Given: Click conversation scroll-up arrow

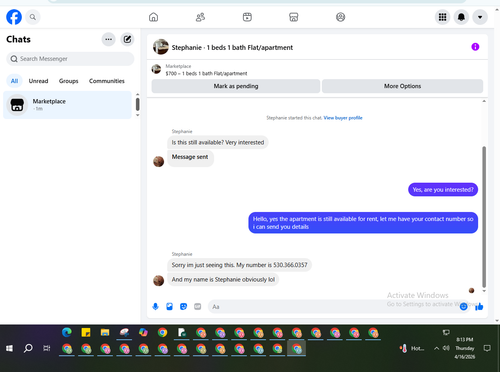Looking at the screenshot, I should pos(484,101).
